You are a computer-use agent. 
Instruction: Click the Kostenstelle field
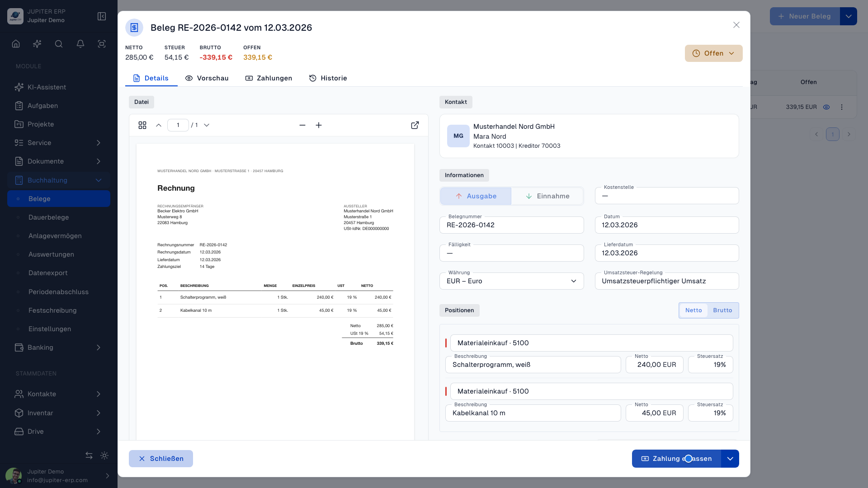pyautogui.click(x=667, y=196)
